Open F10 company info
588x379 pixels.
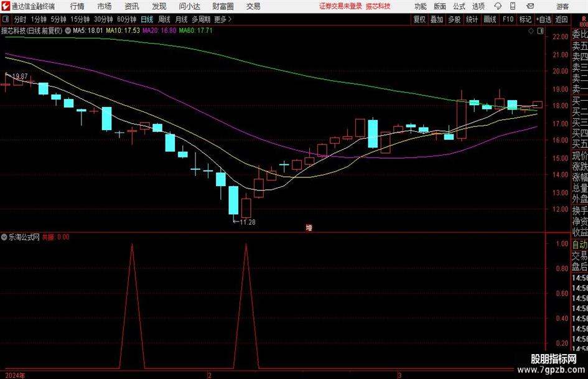coord(508,19)
